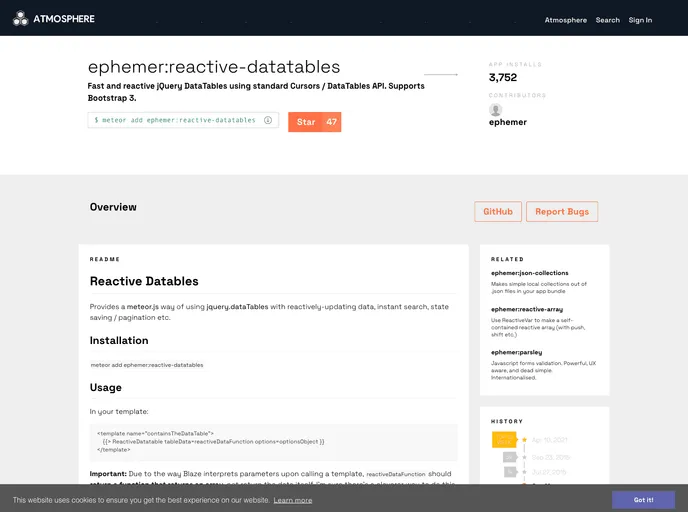The width and height of the screenshot is (688, 512).
Task: Click the template code block
Action: coord(273,442)
